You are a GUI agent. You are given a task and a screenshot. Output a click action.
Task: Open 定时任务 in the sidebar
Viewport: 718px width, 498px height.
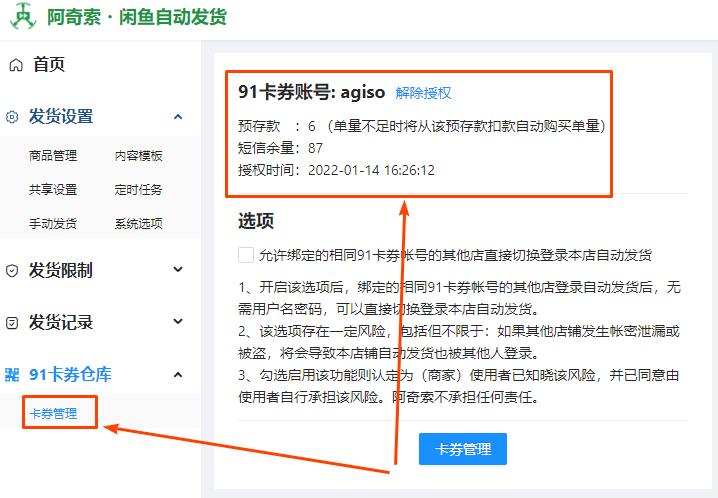[139, 189]
